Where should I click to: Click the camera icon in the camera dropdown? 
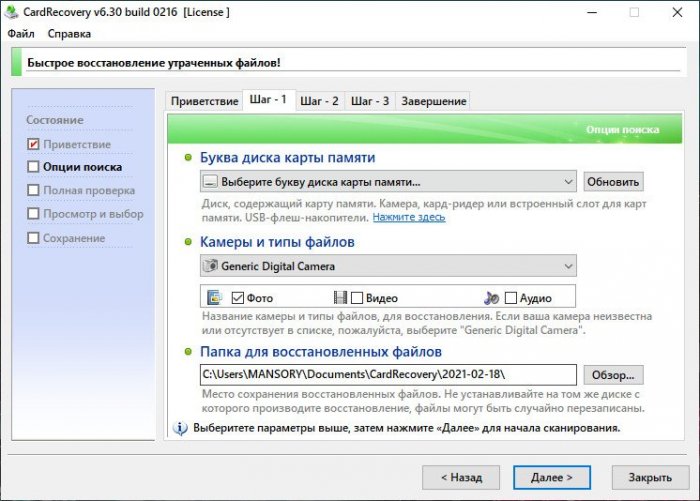(x=210, y=266)
